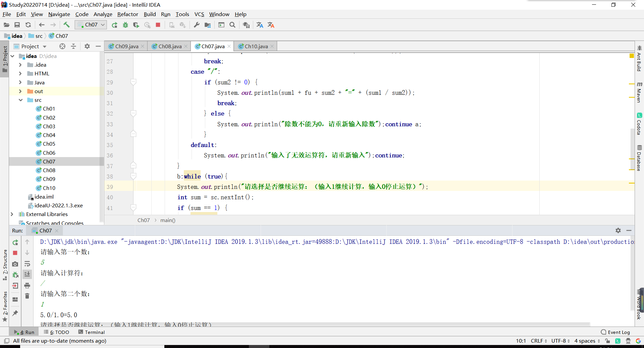Screen dimensions: 644x348
Task: Toggle the pin tab icon in Run panel
Action: pos(15,313)
